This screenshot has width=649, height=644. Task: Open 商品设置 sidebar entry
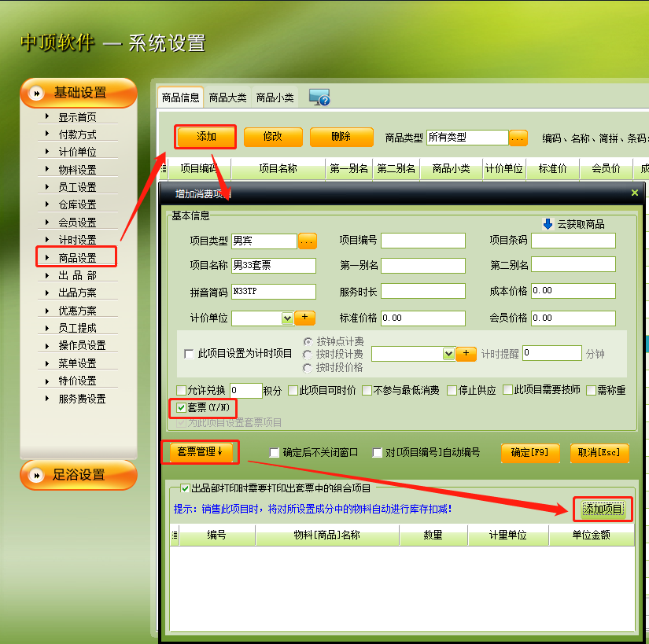(77, 258)
